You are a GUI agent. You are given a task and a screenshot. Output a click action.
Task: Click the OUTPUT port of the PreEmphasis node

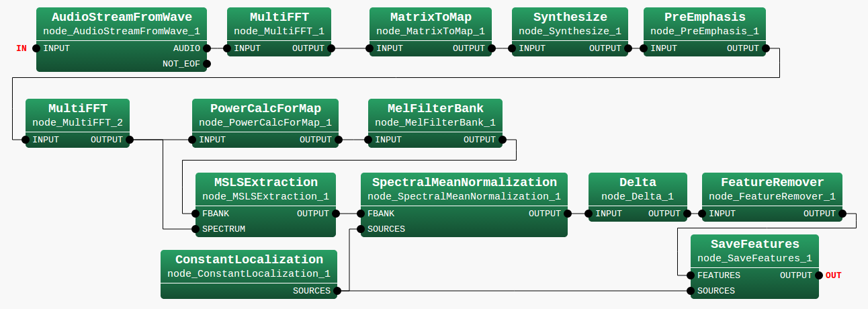pos(766,48)
